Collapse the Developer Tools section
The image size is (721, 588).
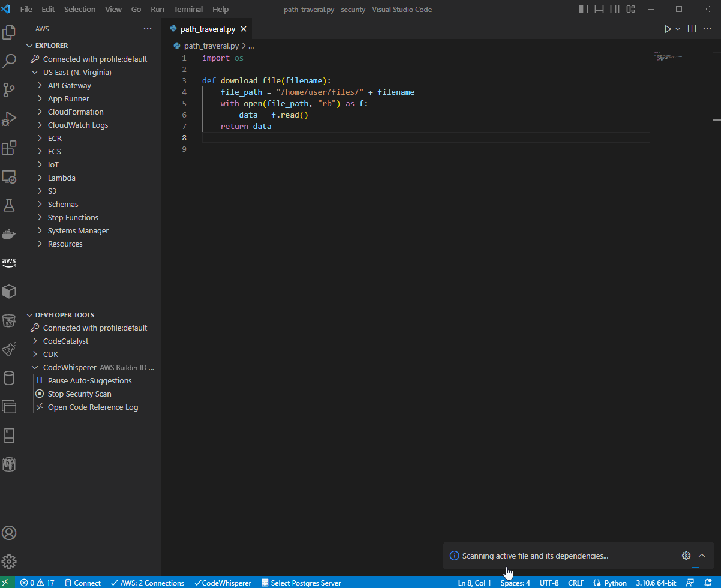click(29, 314)
